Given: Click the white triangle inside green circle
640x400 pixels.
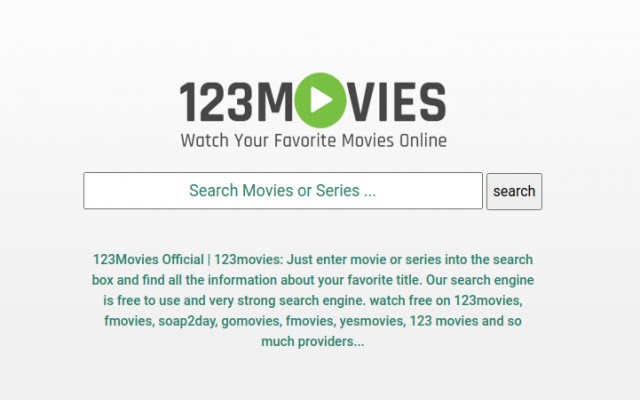Looking at the screenshot, I should pyautogui.click(x=321, y=100).
